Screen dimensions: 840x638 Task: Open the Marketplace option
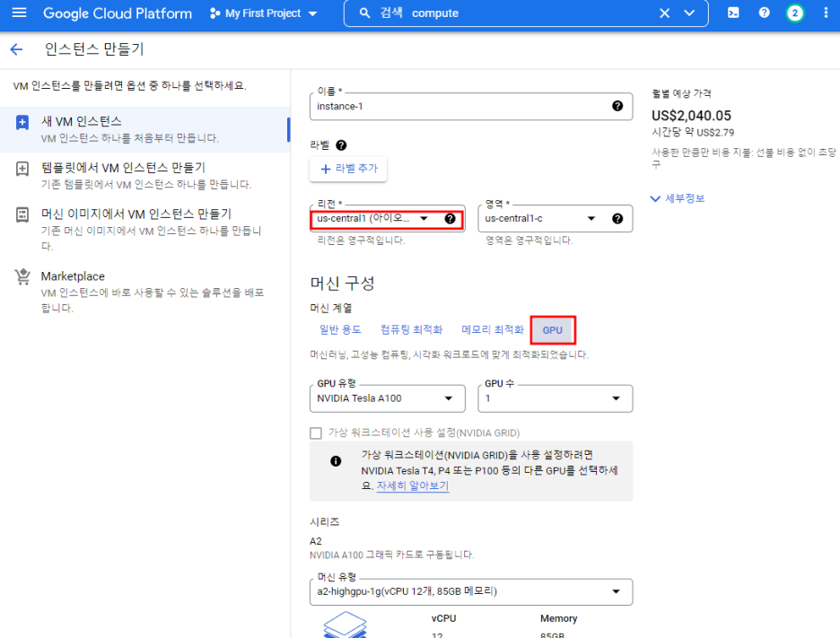(144, 292)
